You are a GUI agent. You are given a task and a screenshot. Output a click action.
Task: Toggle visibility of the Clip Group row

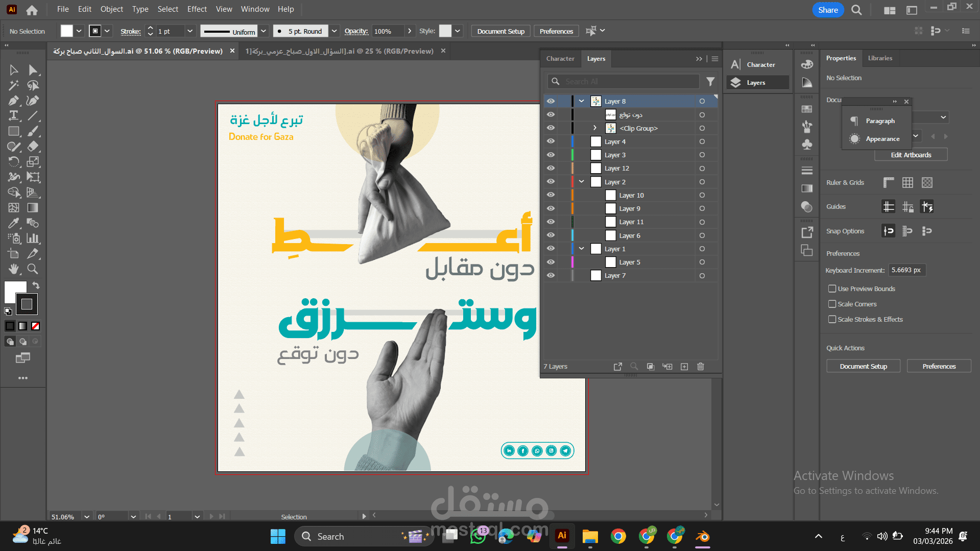click(x=551, y=128)
